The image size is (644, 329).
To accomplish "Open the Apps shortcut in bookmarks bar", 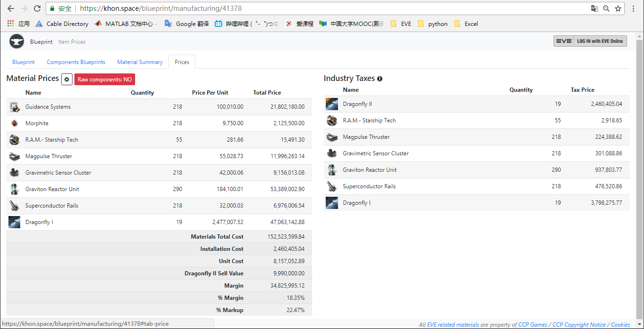I will point(18,24).
